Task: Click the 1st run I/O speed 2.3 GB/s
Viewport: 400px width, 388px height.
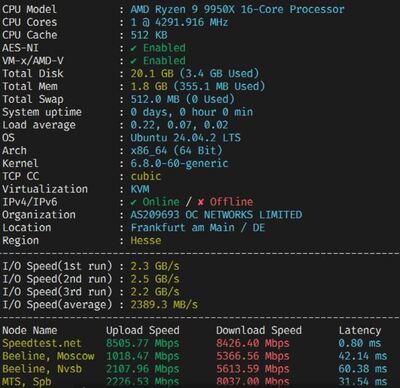Action: pos(155,266)
